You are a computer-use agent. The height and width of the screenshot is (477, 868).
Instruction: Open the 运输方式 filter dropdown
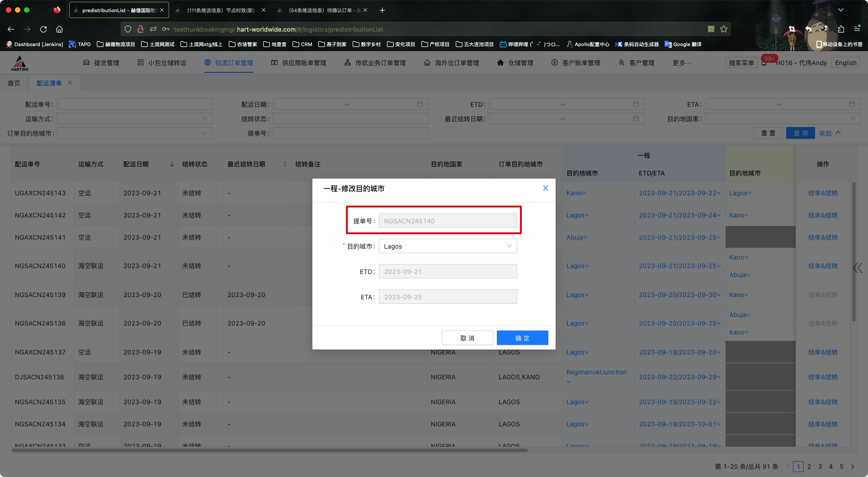point(134,119)
